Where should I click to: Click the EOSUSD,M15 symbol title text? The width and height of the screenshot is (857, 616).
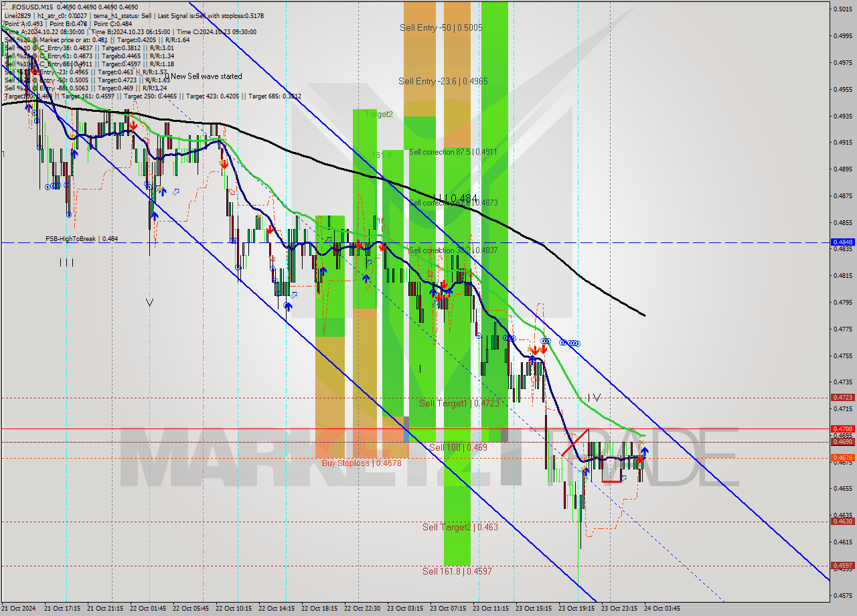pyautogui.click(x=32, y=7)
